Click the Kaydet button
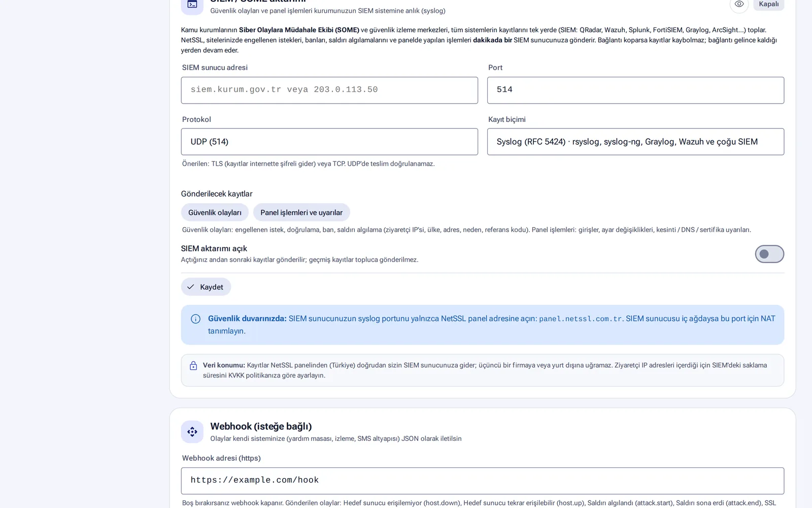Image resolution: width=812 pixels, height=508 pixels. coord(206,287)
